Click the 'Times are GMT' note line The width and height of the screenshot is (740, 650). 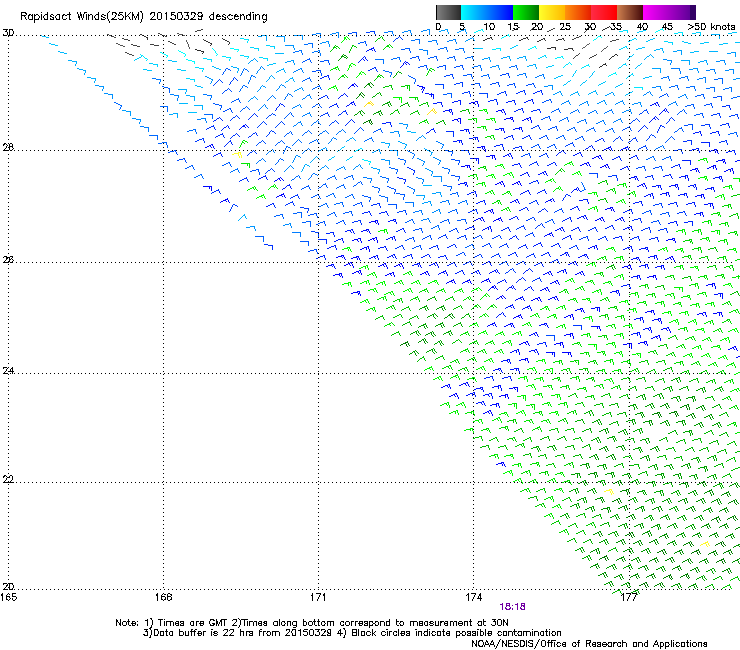[312, 623]
